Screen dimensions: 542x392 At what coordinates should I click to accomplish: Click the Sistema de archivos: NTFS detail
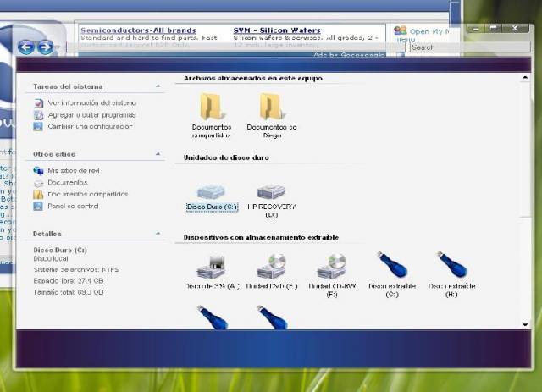[x=76, y=269]
